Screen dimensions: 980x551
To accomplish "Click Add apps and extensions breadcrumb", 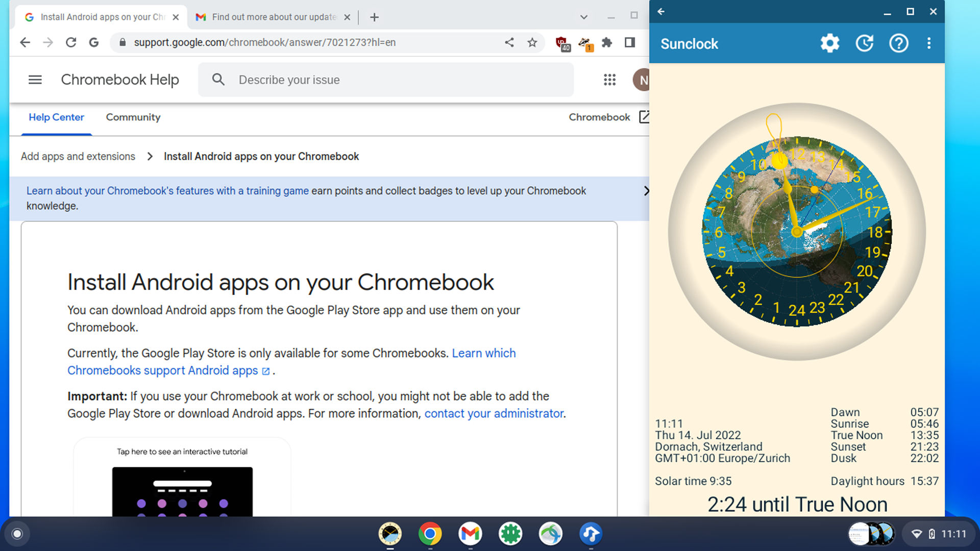I will pyautogui.click(x=78, y=157).
